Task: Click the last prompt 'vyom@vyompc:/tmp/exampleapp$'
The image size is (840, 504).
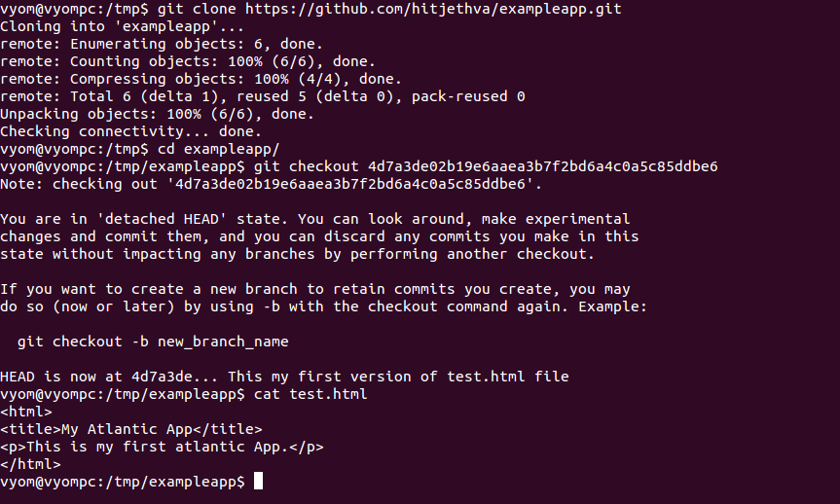Action: 122,482
